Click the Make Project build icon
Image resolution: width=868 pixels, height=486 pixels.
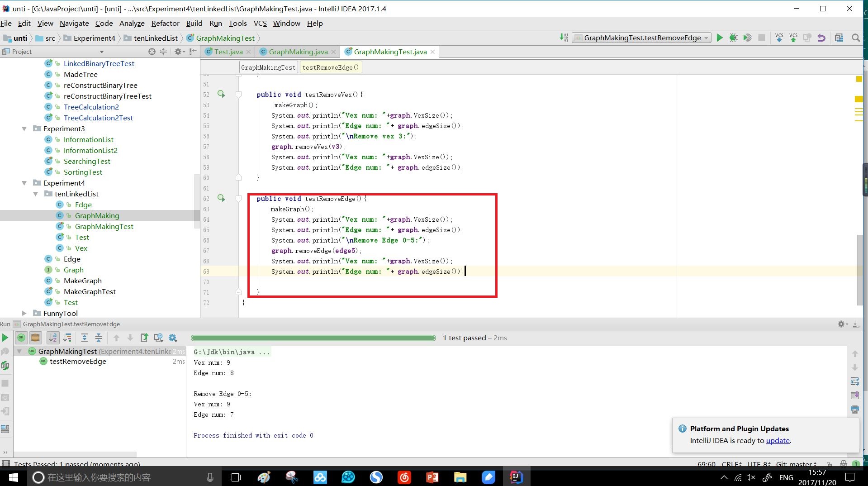(564, 38)
